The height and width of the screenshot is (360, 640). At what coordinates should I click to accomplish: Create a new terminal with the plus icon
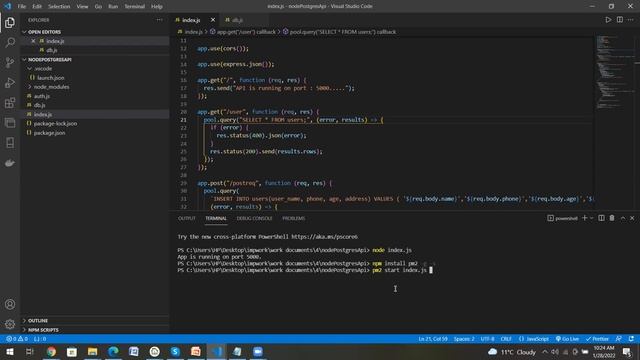584,218
